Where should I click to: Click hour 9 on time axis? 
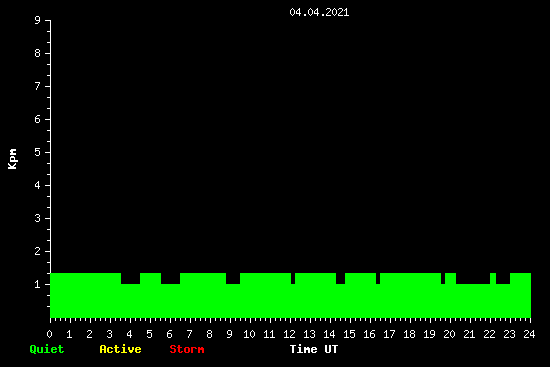coord(229,334)
